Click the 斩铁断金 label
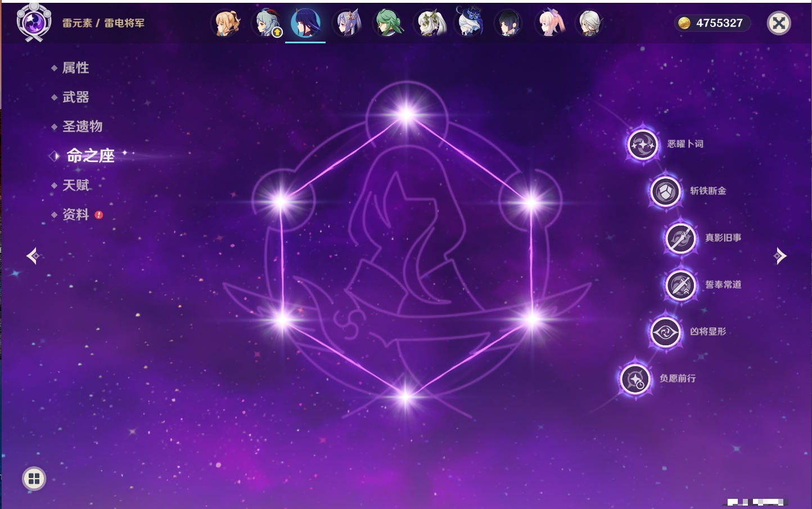The width and height of the screenshot is (812, 509). (708, 191)
